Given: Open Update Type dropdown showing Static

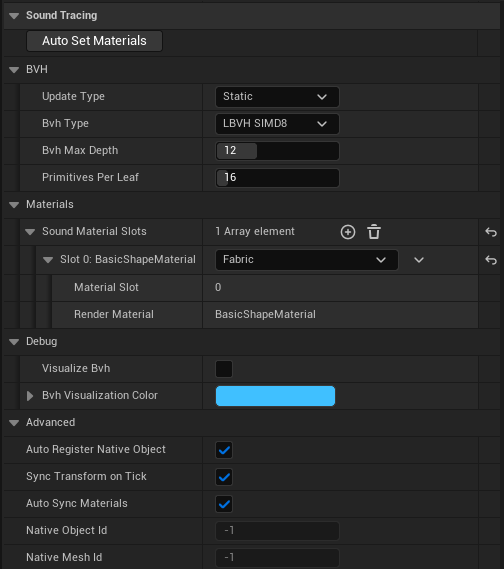Looking at the screenshot, I should pos(277,97).
